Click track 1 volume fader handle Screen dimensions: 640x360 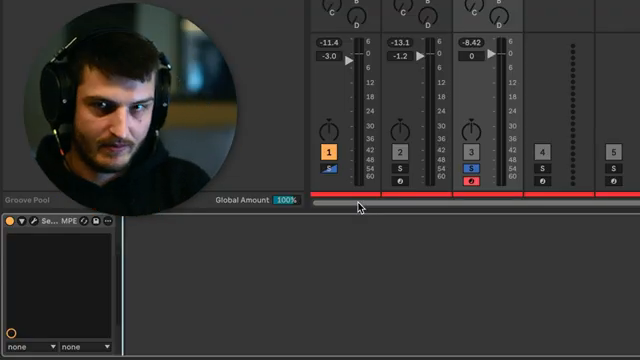[349, 61]
